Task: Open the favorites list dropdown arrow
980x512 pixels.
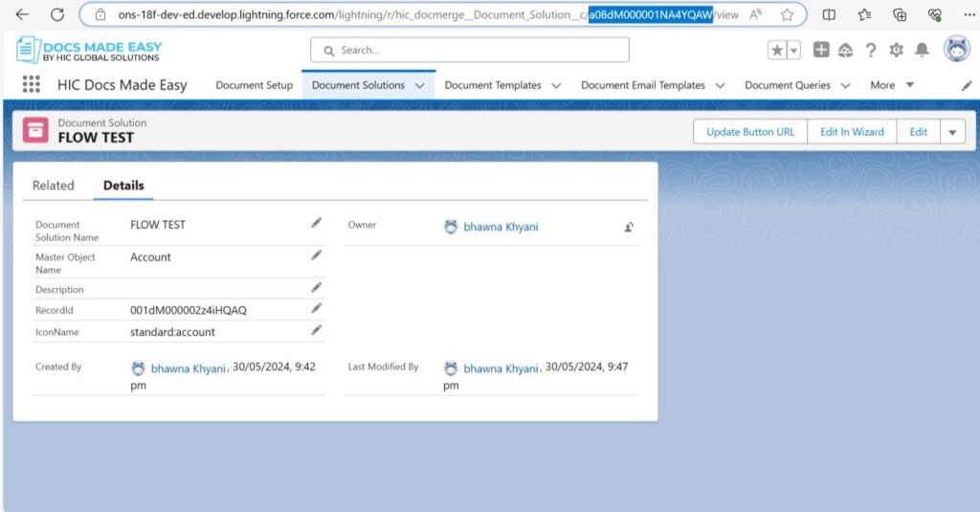Action: pyautogui.click(x=793, y=50)
